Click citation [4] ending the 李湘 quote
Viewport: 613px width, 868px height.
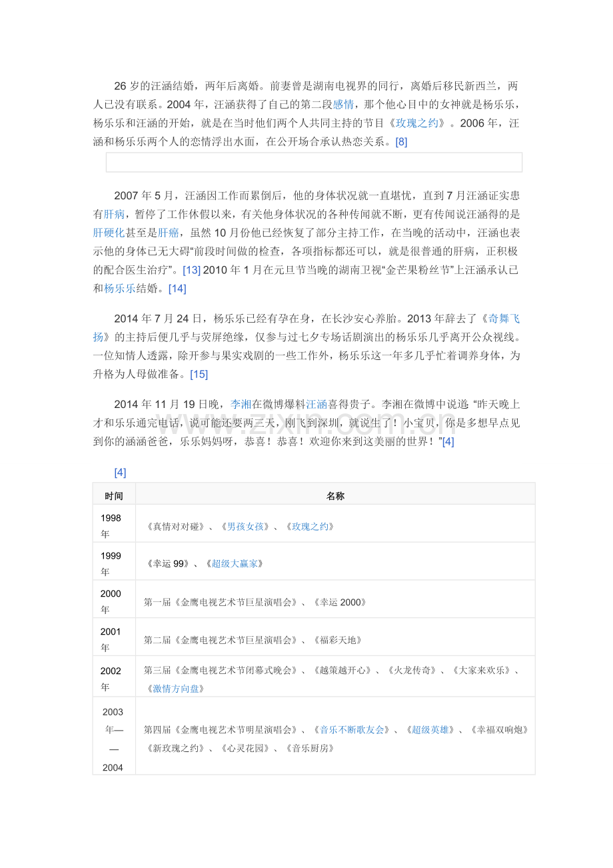448,441
